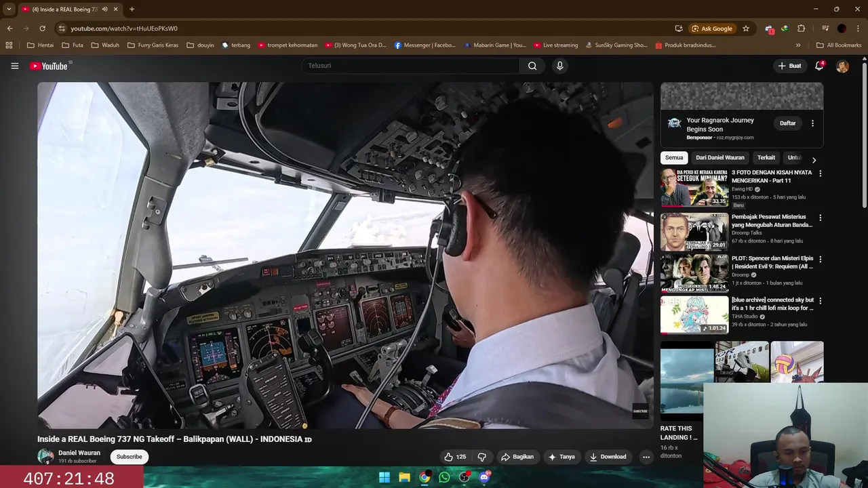Viewport: 868px width, 488px height.
Task: Start voice search with microphone icon
Action: (559, 66)
